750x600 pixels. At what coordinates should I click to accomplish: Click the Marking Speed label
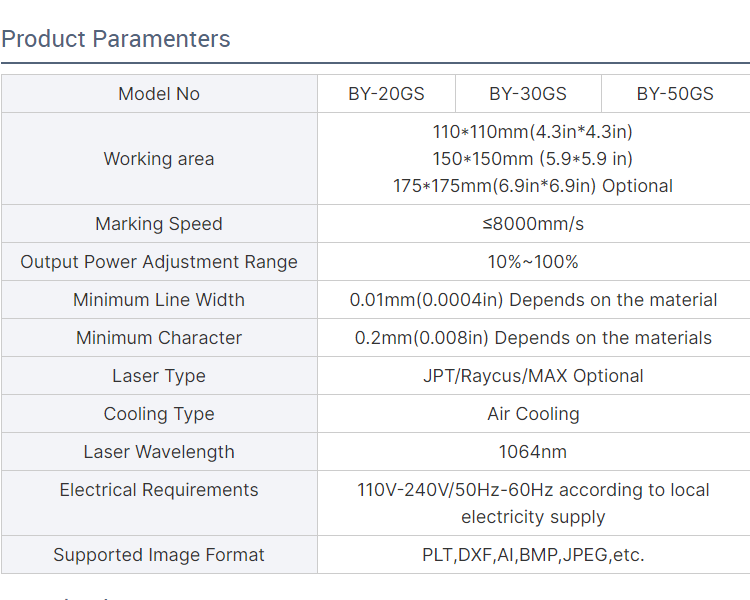pyautogui.click(x=159, y=224)
